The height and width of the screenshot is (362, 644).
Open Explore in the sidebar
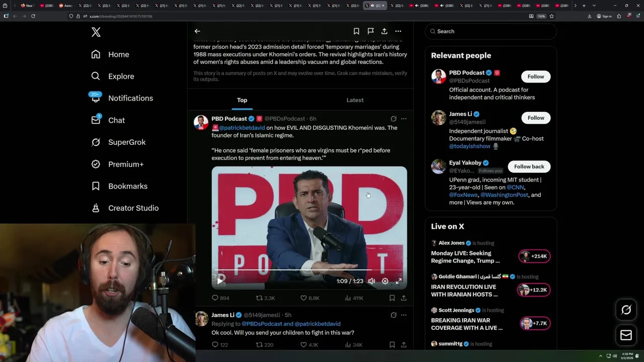click(113, 76)
